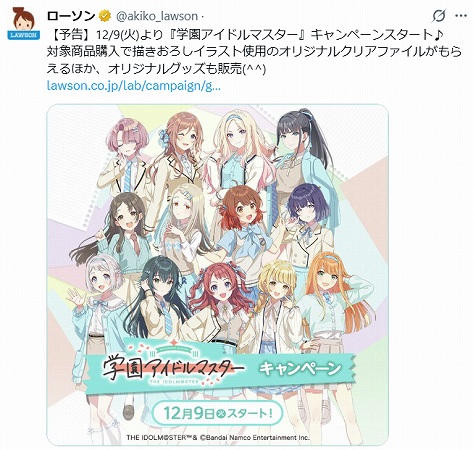Open the Grok explain-post icon
Screen dimensions: 473x450
click(439, 16)
